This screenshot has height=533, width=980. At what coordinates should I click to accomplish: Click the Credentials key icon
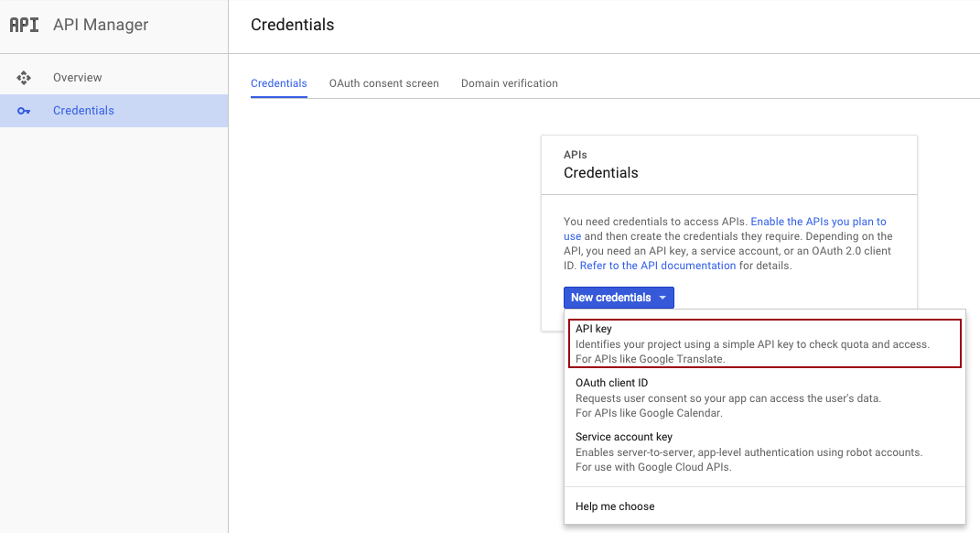[x=24, y=111]
